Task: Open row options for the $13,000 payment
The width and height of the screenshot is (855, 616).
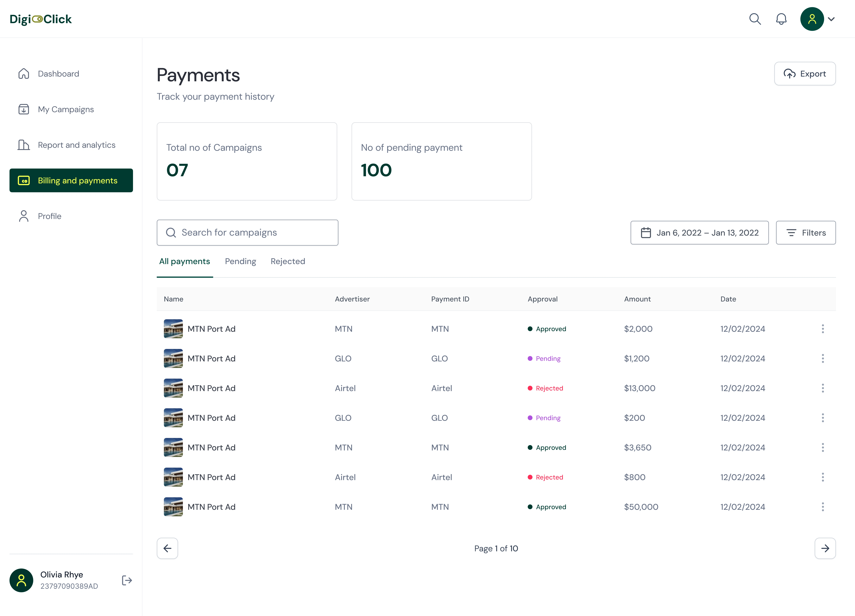Action: (x=823, y=388)
